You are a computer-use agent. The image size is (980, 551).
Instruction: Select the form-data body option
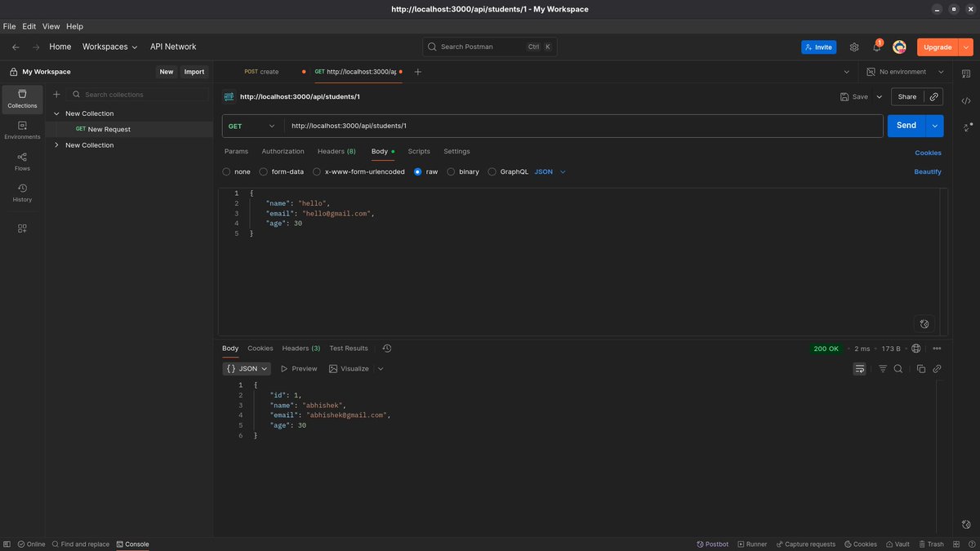click(282, 172)
